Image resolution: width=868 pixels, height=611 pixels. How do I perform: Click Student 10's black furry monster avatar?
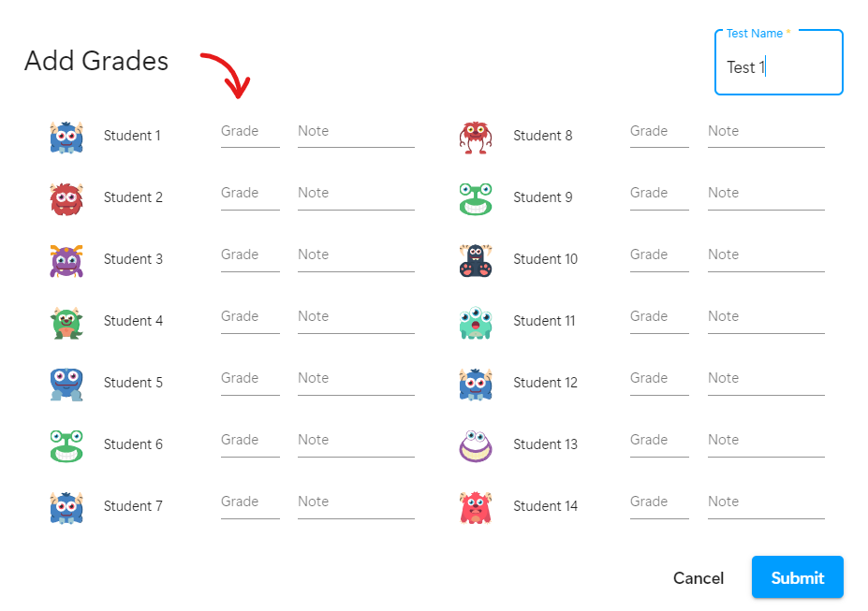point(476,259)
